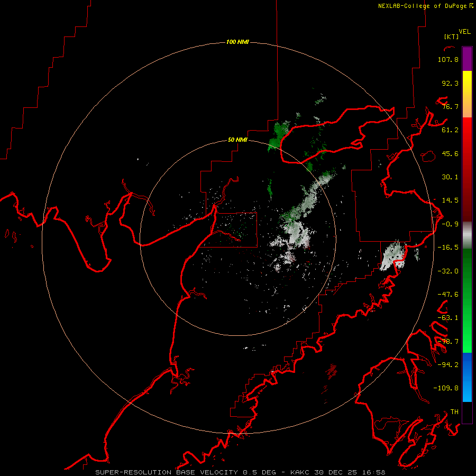The width and height of the screenshot is (476, 476).
Task: Select the -47.6 legend value
Action: (448, 295)
